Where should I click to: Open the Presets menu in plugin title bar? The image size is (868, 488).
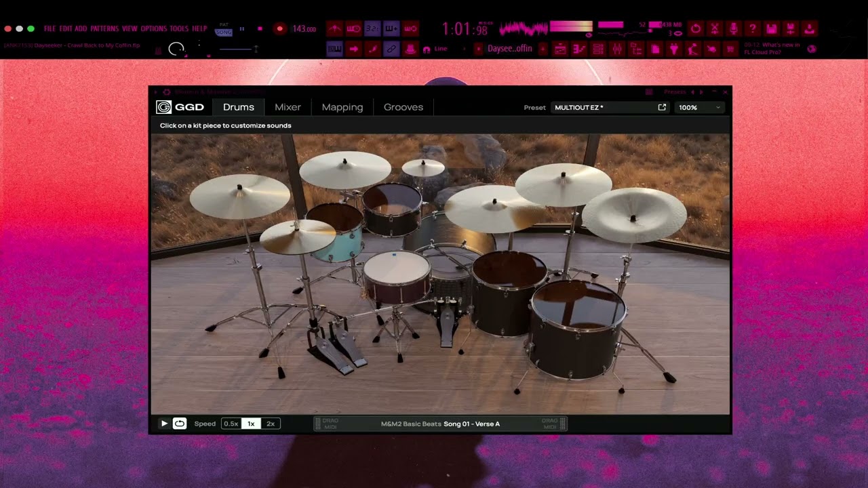[674, 91]
